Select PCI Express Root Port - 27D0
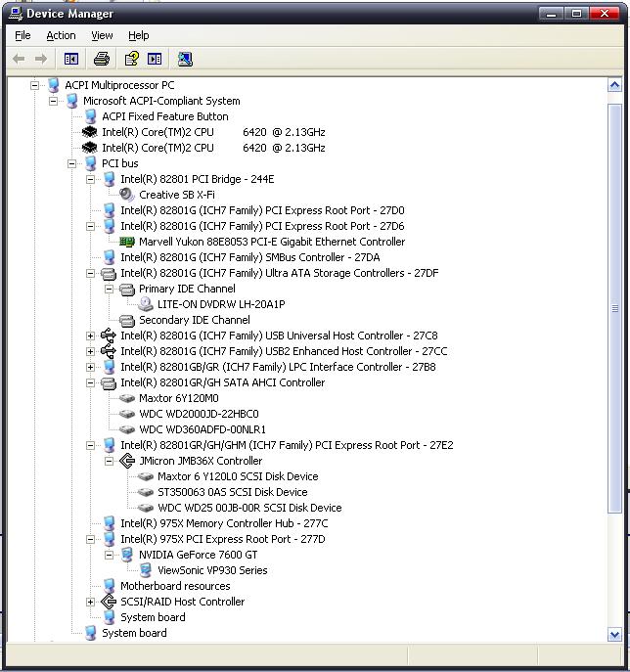 click(262, 210)
